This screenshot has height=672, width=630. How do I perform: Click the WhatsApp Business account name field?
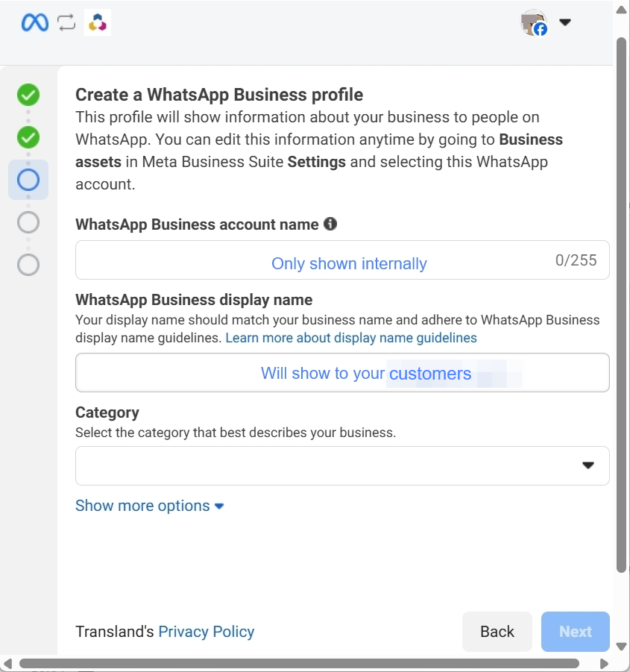tap(342, 260)
